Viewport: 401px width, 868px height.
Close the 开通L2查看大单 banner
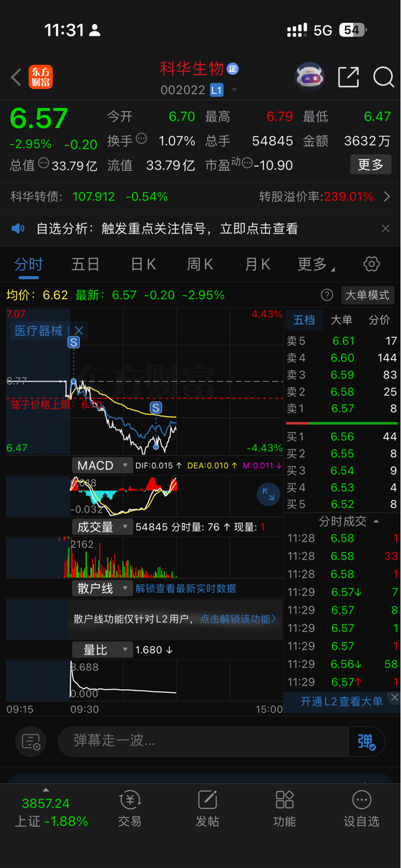tap(395, 697)
